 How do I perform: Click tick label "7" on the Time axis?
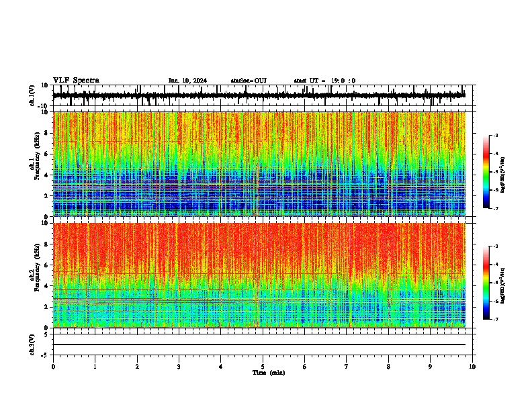347,367
